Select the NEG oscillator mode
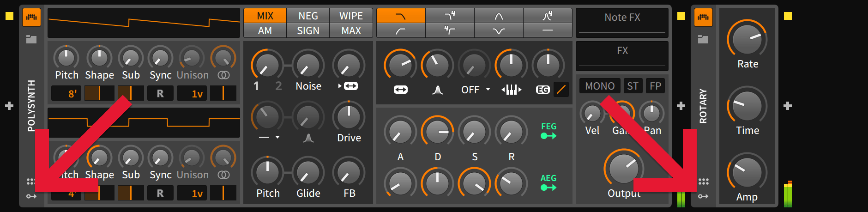Screen dimensions: 868x212 coord(308,16)
